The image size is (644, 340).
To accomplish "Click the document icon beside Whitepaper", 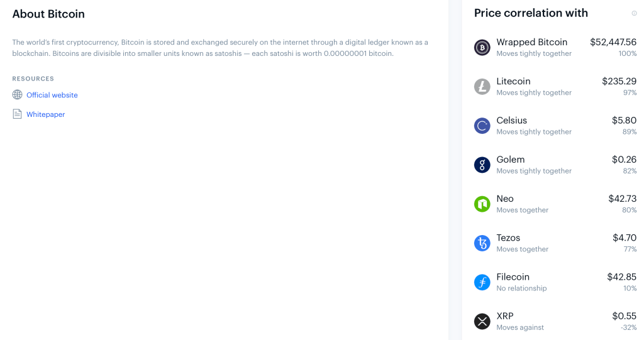I will 17,114.
